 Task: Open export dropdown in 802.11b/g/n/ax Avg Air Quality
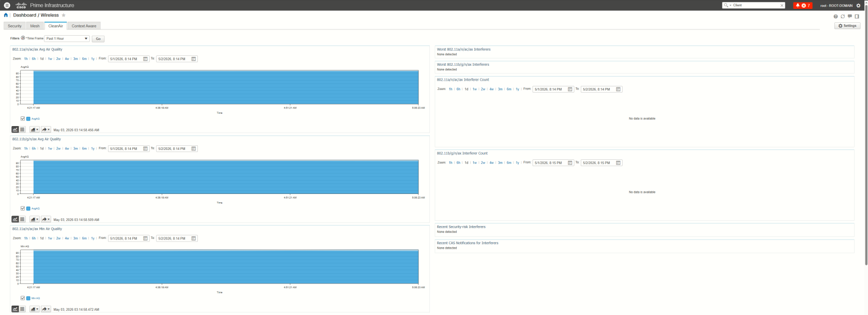coord(46,219)
